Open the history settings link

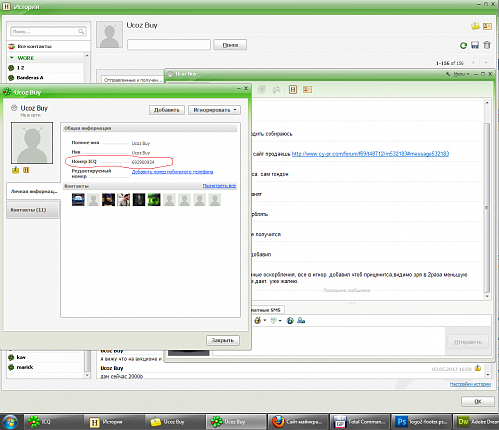tap(470, 384)
